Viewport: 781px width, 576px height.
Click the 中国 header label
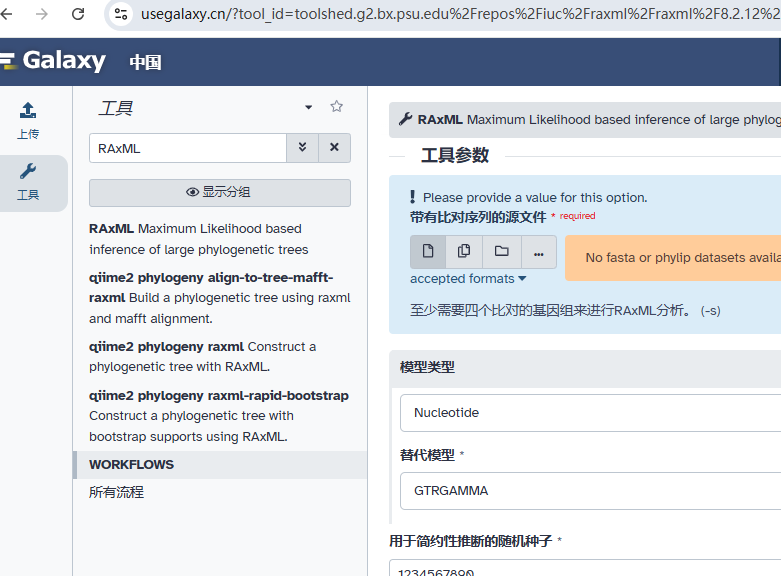pyautogui.click(x=145, y=62)
